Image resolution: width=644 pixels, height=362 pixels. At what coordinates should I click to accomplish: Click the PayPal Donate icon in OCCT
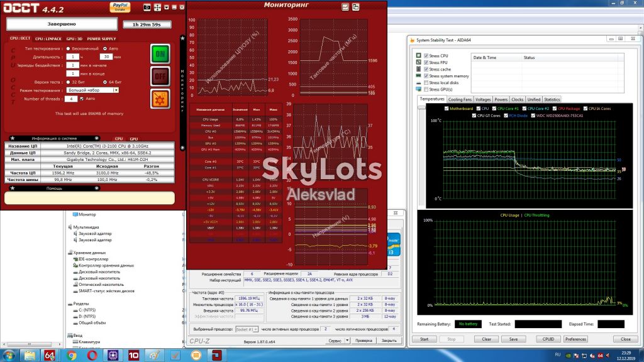click(120, 7)
